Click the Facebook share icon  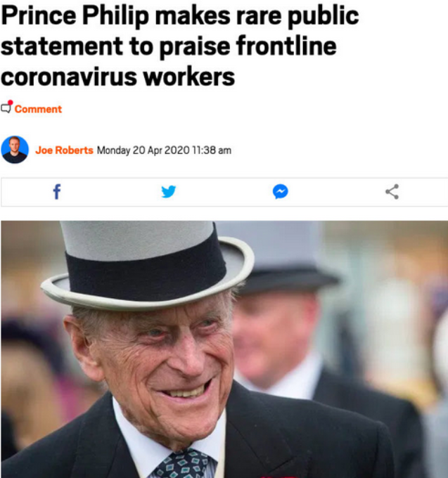click(57, 191)
